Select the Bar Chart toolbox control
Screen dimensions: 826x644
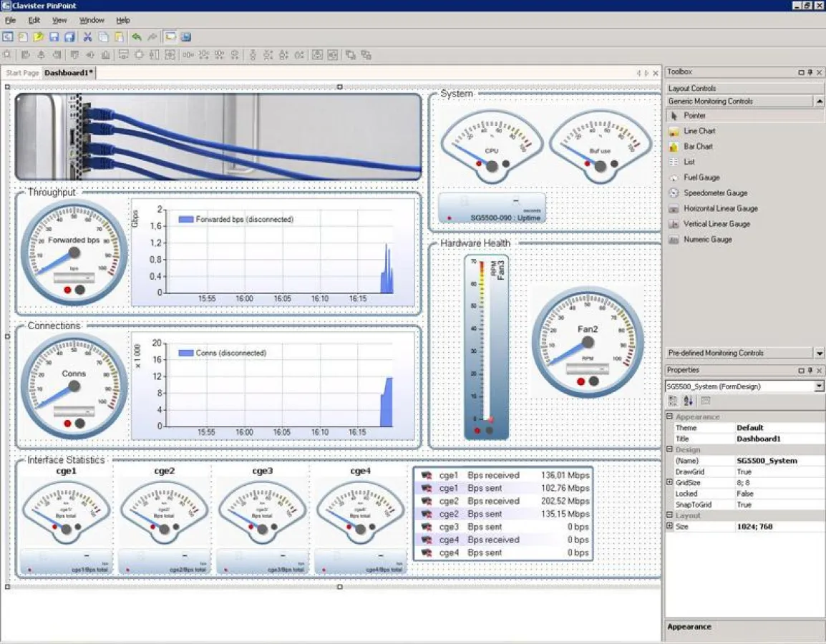click(x=698, y=147)
